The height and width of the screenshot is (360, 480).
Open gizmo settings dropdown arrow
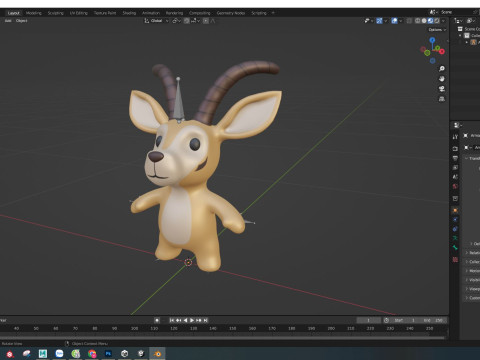[386, 21]
